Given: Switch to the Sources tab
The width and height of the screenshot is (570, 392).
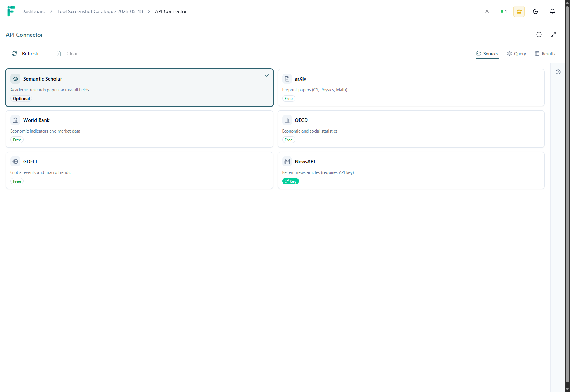Looking at the screenshot, I should point(487,54).
